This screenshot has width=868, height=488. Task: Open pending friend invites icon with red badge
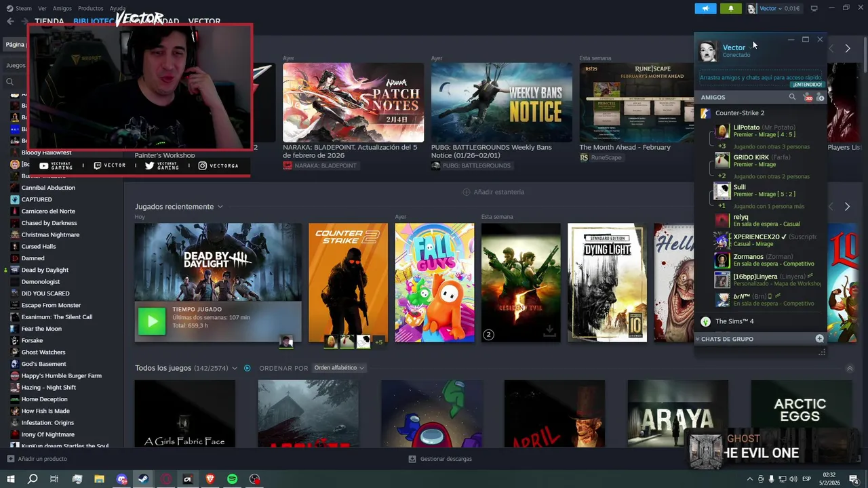(808, 97)
